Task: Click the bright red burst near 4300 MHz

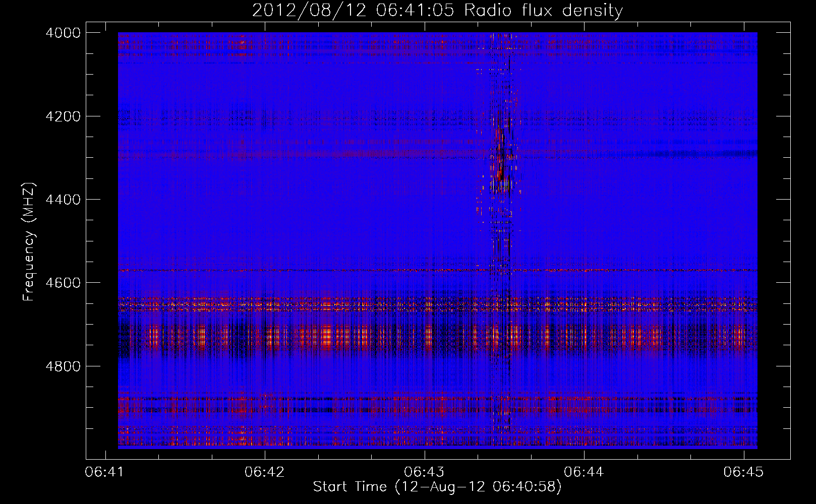Action: 500,156
